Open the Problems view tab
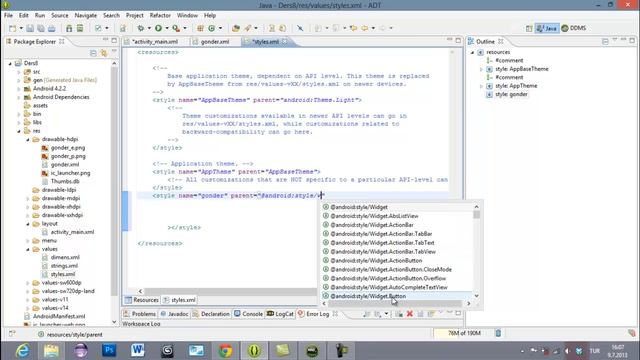Image resolution: width=640 pixels, height=360 pixels. [x=140, y=314]
